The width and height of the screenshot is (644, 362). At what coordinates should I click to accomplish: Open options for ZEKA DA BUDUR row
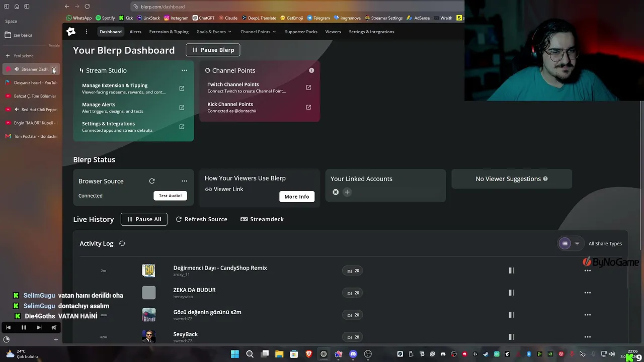coord(587,293)
